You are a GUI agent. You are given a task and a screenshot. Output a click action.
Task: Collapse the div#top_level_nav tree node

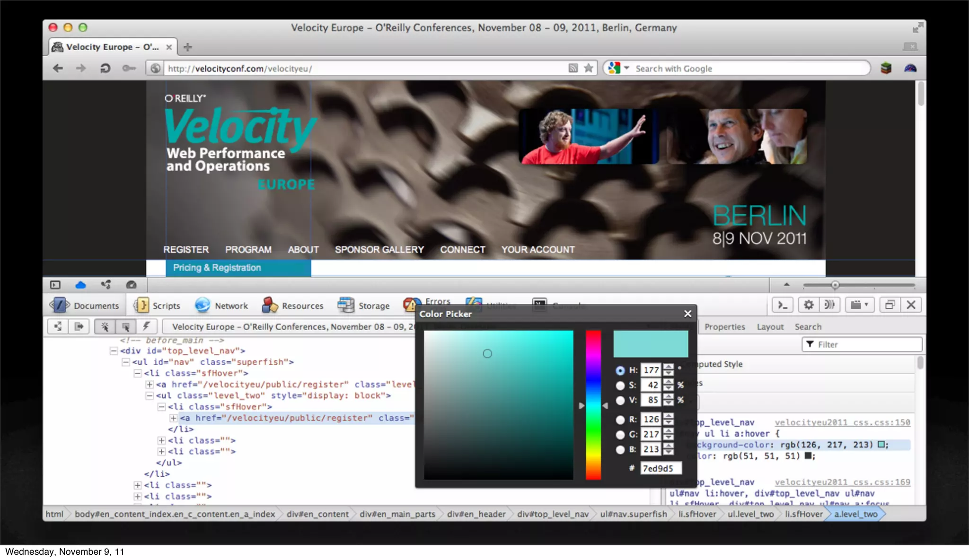pos(114,351)
